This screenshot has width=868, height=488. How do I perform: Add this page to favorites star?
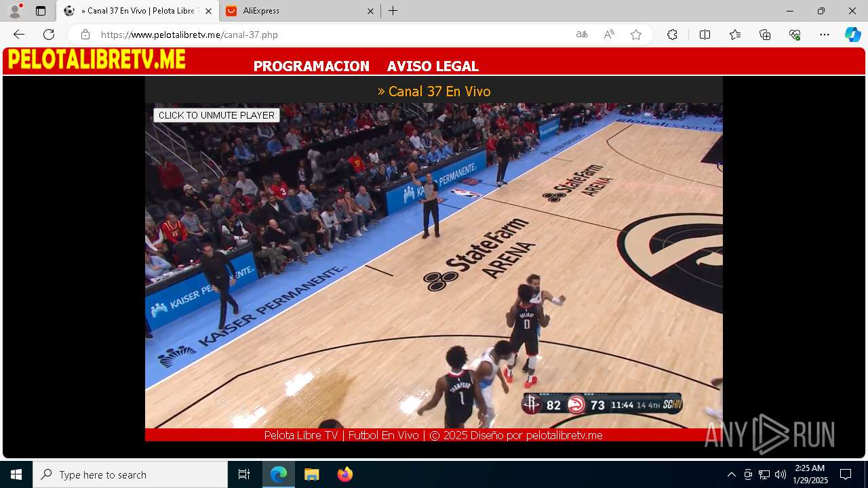[x=636, y=35]
